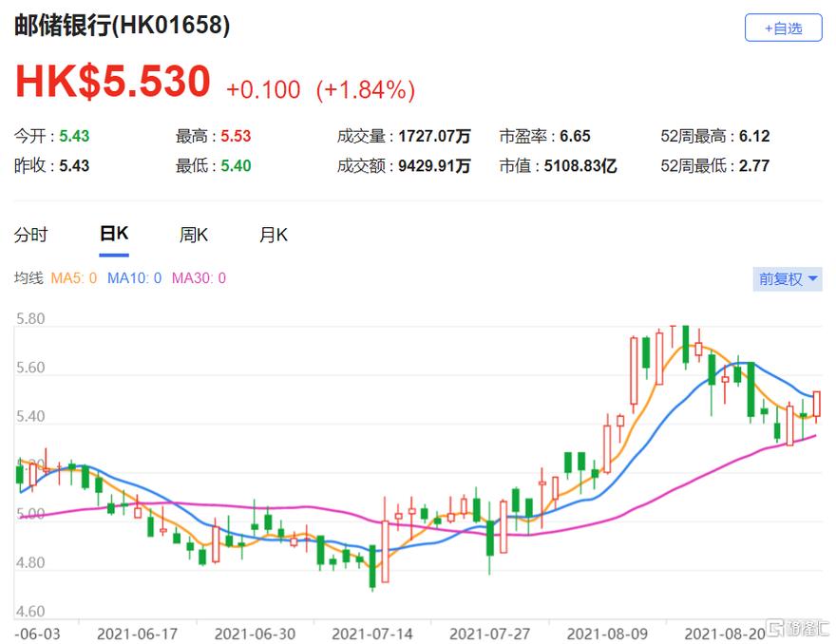Expand the 前复权 chevron arrow

(x=810, y=278)
